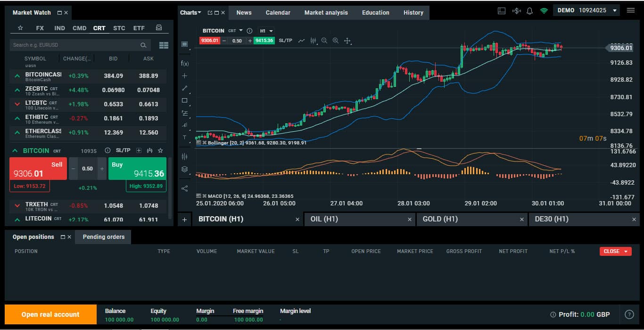Open the deposit funds dollar icon
Image resolution: width=644 pixels, height=330 pixels.
click(x=516, y=10)
